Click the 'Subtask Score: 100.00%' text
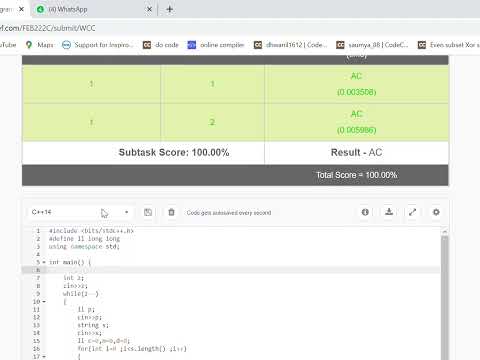The height and width of the screenshot is (360, 480). click(174, 152)
